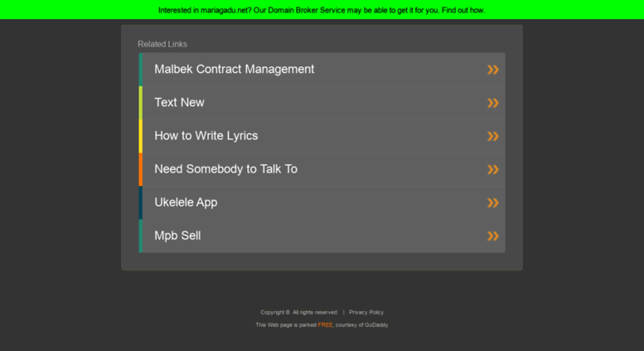
Task: Click the dark teal bar beside Ukelele App
Action: [x=140, y=202]
